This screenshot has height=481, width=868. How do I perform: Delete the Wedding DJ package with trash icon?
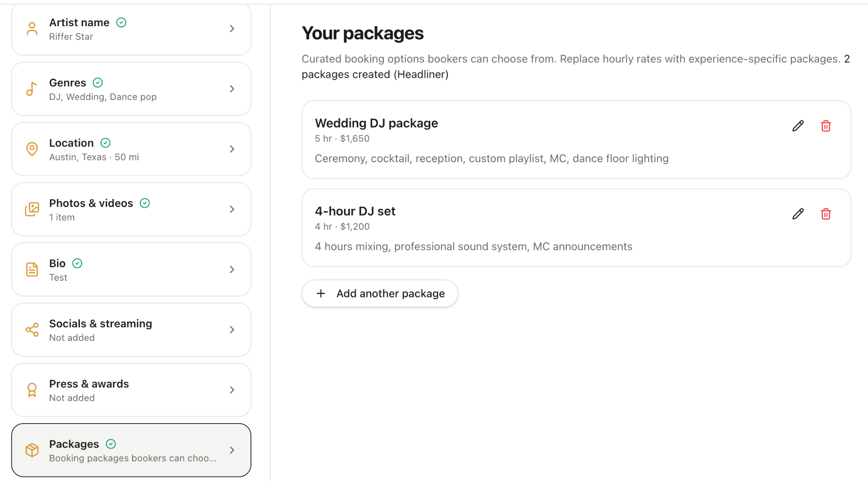pos(826,126)
